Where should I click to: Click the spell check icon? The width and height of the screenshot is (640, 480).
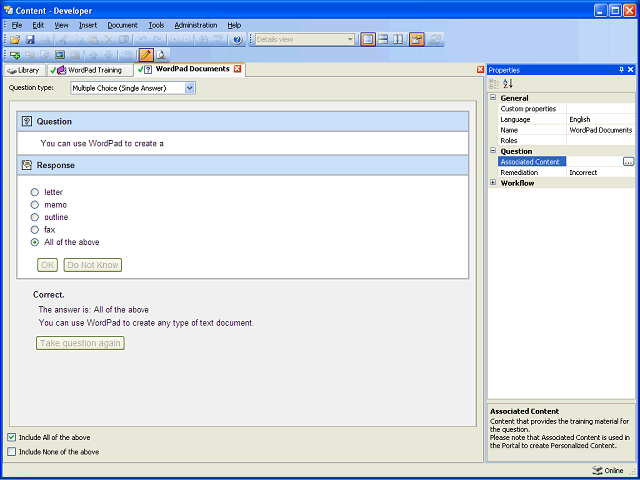point(219,40)
